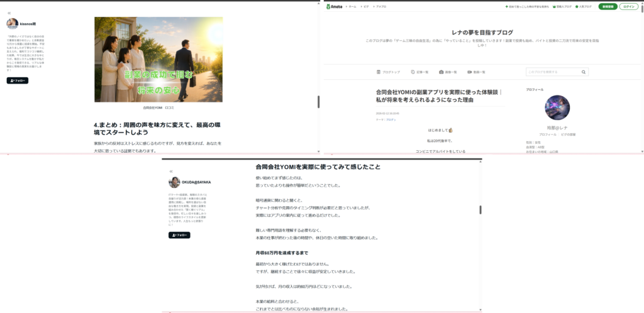Image resolution: width=644 pixels, height=313 pixels.
Task: Open the ブログ theme link under the article date
Action: click(x=391, y=120)
